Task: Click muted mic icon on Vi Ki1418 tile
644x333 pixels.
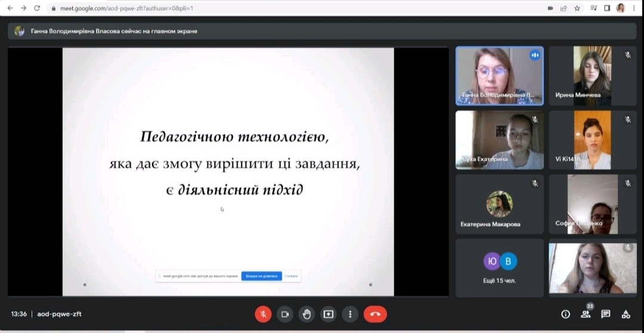Action: [627, 119]
